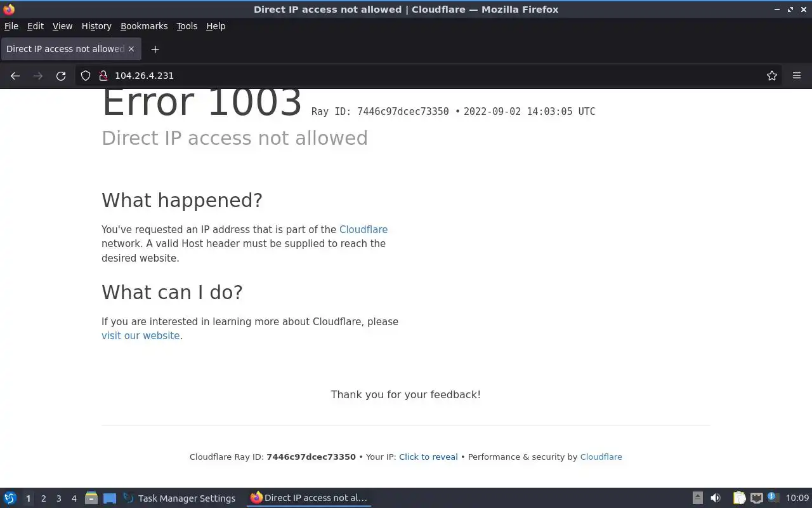This screenshot has width=812, height=508.
Task: Minimize the Firefox window
Action: [777, 10]
